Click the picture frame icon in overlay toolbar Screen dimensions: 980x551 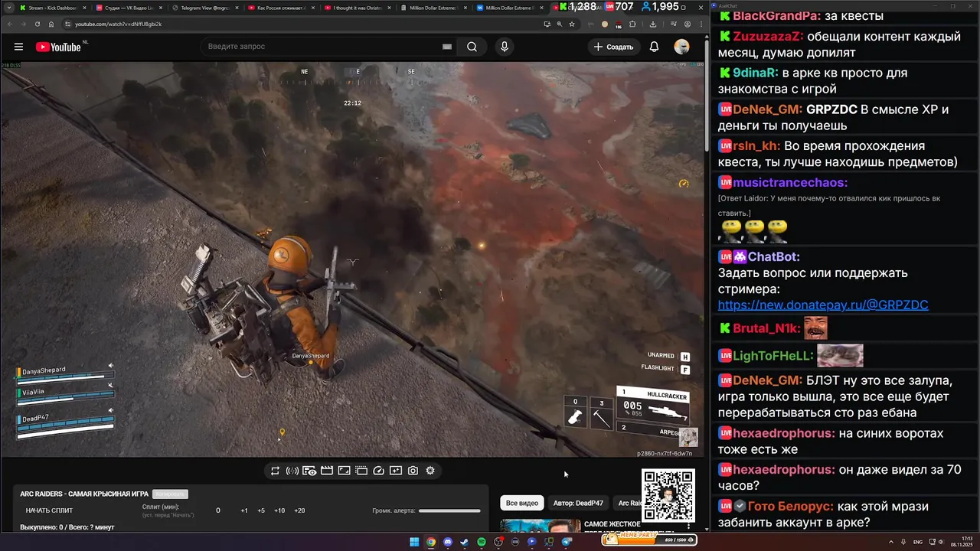pyautogui.click(x=345, y=471)
